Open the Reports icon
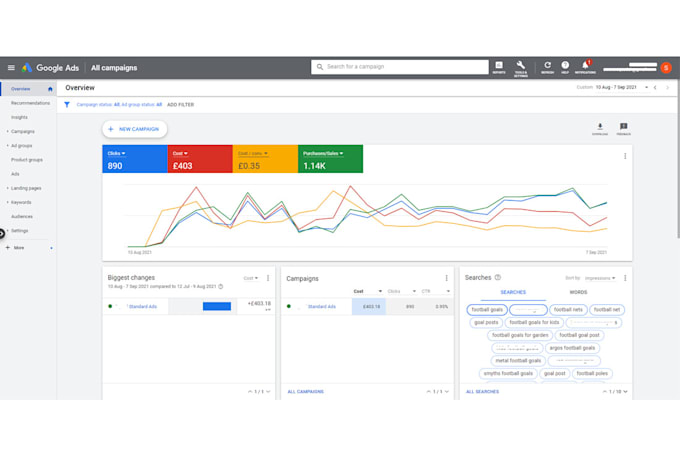Screen dimensions: 680x457 point(499,67)
